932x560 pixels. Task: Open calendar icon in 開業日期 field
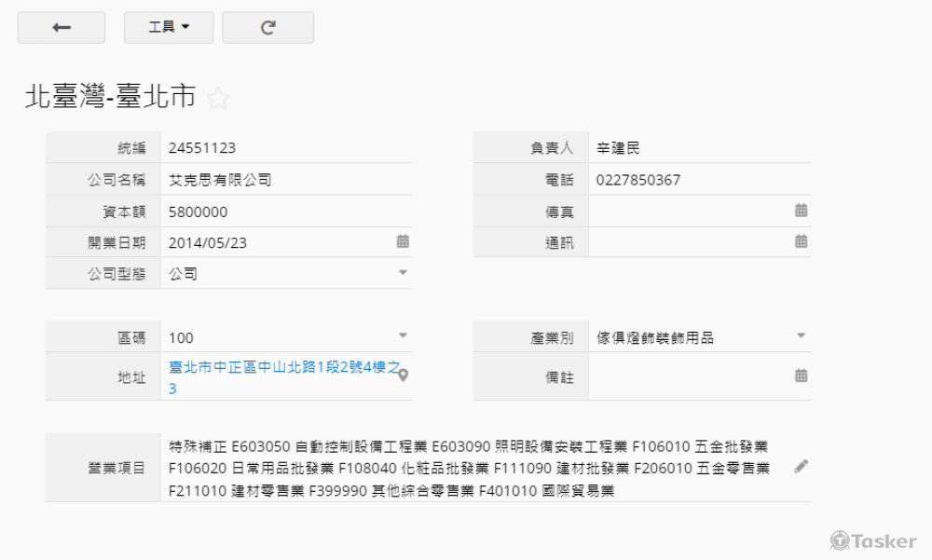click(403, 241)
